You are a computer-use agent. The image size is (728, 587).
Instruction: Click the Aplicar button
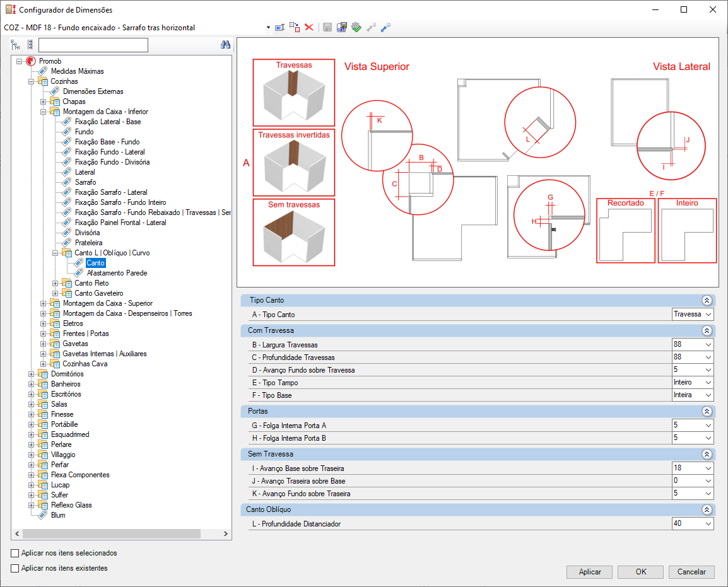590,572
